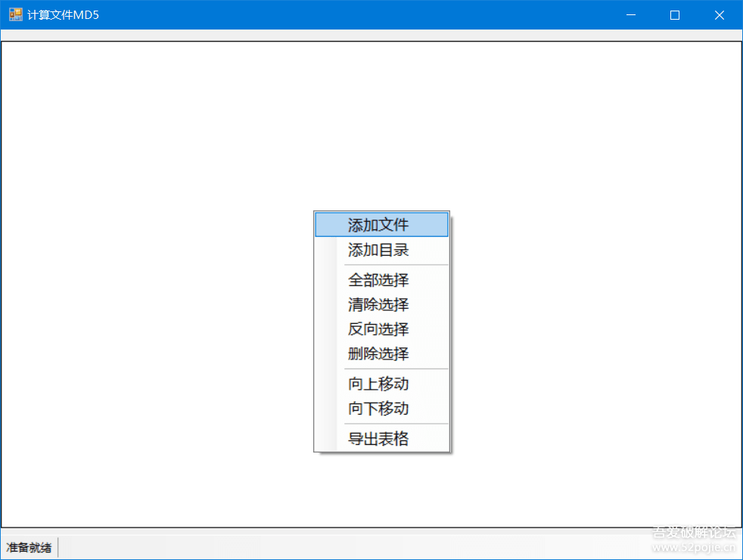Screen dimensions: 743x560
Task: Click the 吾爱破解论坛 watermark label
Action: click(694, 532)
